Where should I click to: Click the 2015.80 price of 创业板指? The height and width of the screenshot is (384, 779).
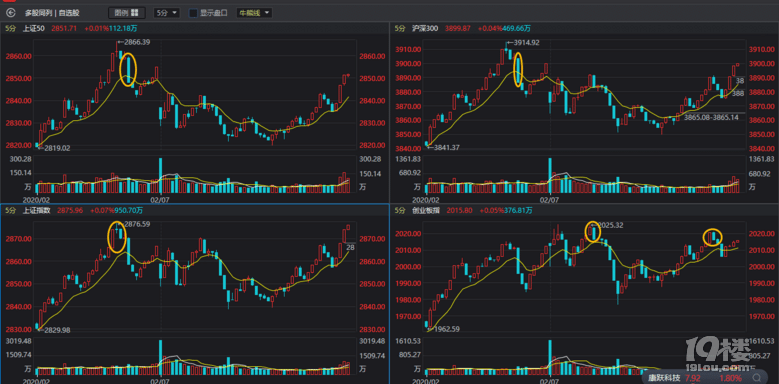[x=461, y=211]
